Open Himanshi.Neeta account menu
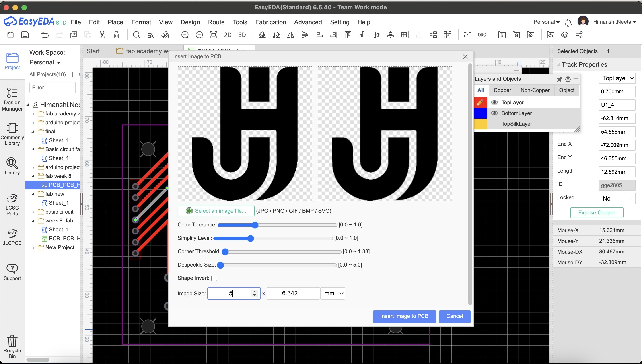Image resolution: width=642 pixels, height=364 pixels. (615, 22)
